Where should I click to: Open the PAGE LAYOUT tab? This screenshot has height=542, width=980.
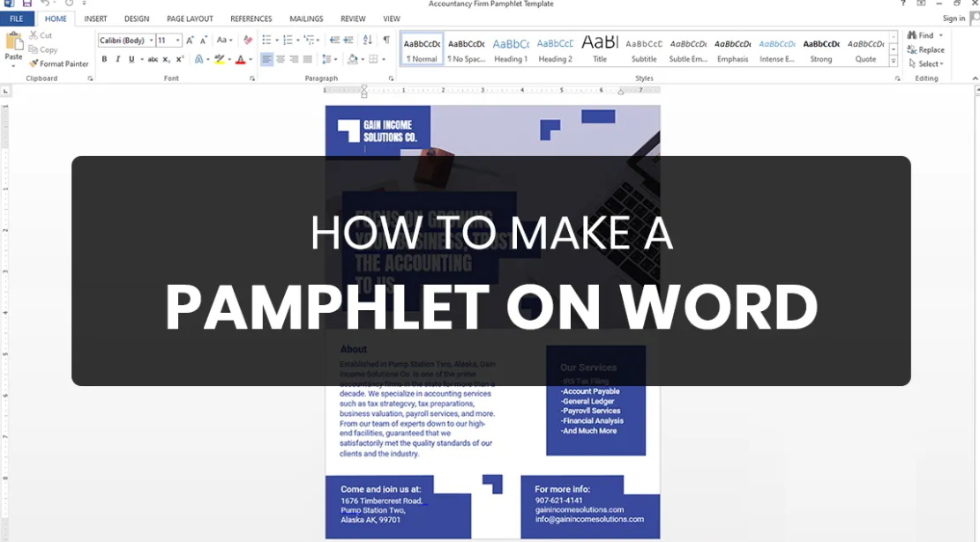point(190,19)
